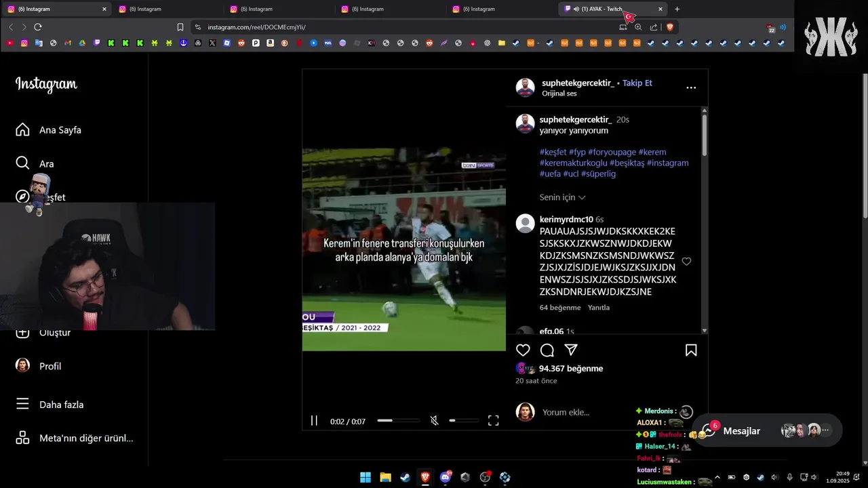868x488 pixels.
Task: Adjust the video volume slider
Action: point(464,421)
